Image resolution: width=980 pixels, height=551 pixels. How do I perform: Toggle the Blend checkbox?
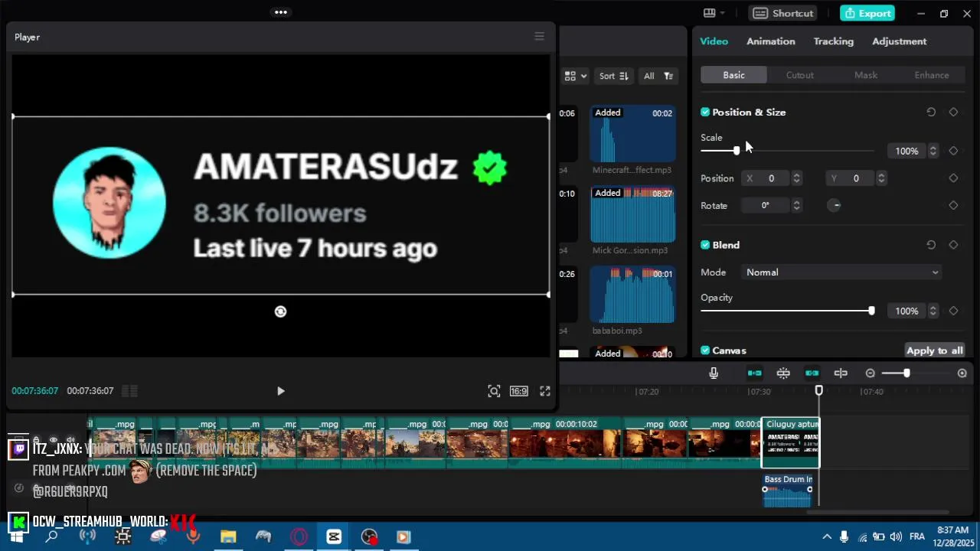(x=705, y=245)
